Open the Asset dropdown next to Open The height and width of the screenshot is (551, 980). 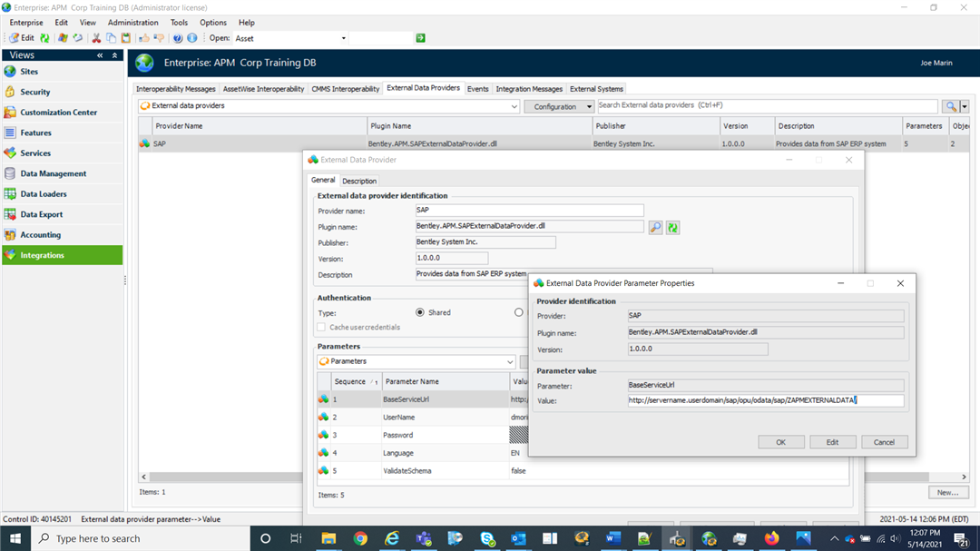[343, 38]
